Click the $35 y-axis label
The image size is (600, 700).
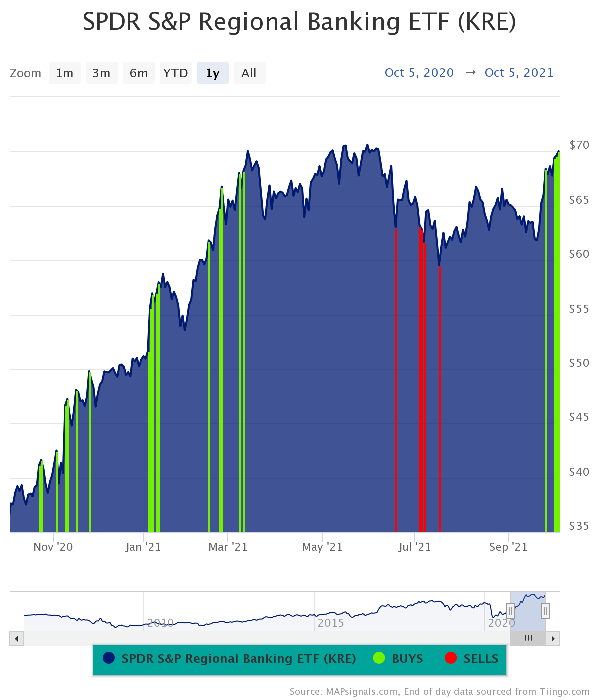579,526
